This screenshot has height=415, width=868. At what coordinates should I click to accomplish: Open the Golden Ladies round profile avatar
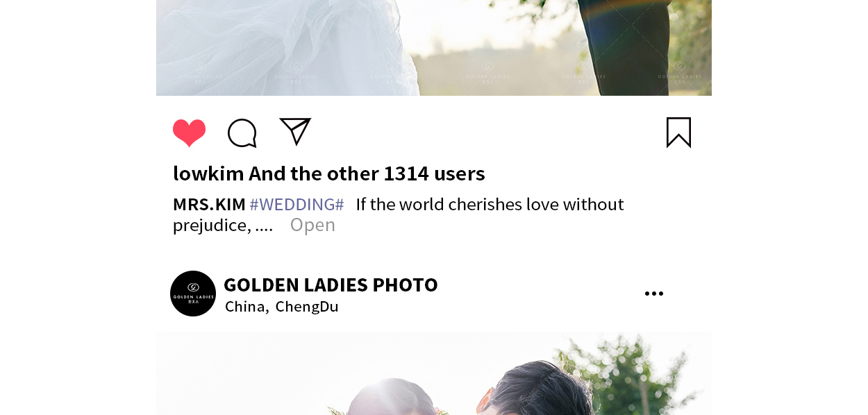193,294
